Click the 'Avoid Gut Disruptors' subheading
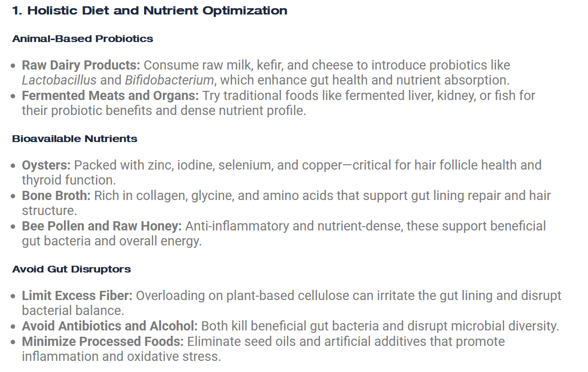Viewport: 588px width, 372px height. click(72, 269)
